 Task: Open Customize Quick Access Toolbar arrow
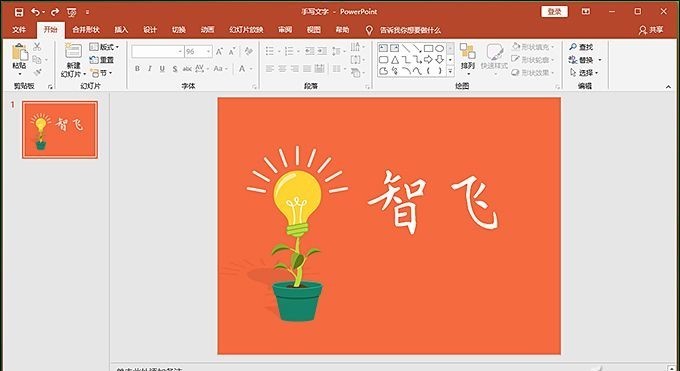pyautogui.click(x=87, y=13)
